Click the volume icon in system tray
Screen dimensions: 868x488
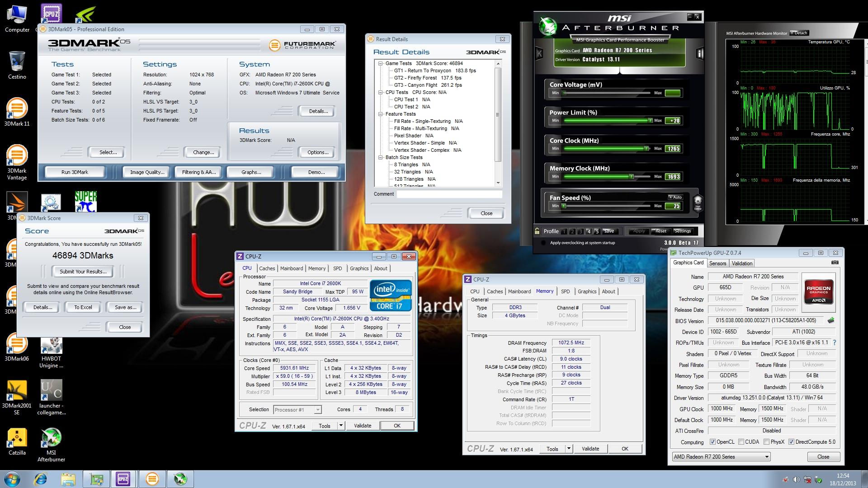[796, 479]
